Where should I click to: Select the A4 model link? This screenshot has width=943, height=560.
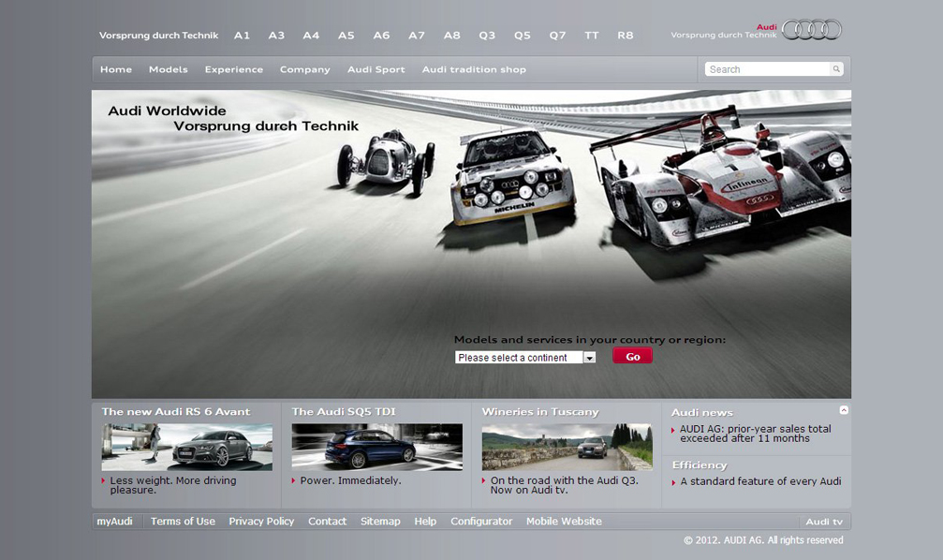tap(311, 36)
